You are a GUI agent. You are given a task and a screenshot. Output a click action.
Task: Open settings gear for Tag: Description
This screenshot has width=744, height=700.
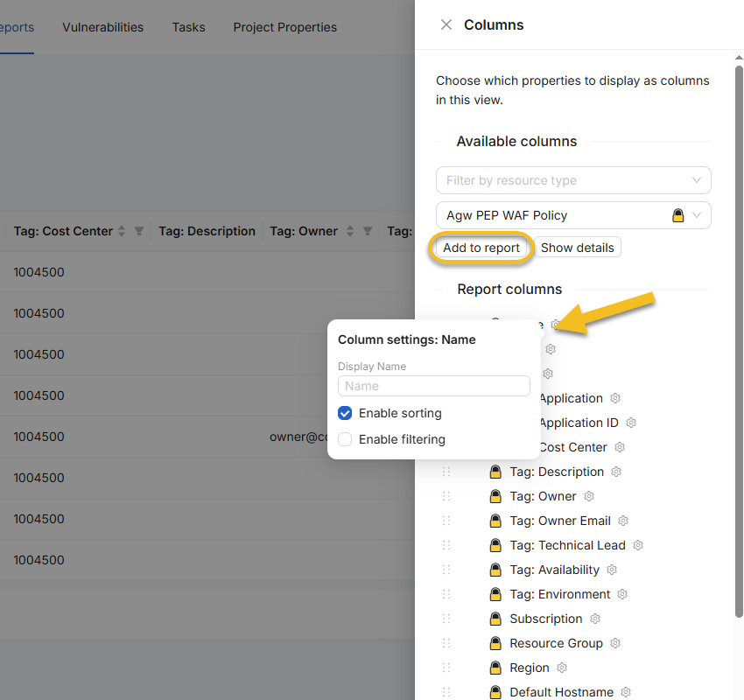click(616, 472)
